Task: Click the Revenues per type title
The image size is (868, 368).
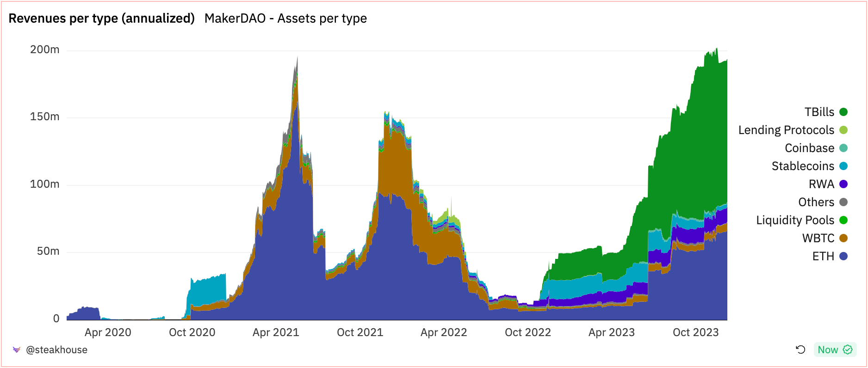Action: click(x=102, y=18)
